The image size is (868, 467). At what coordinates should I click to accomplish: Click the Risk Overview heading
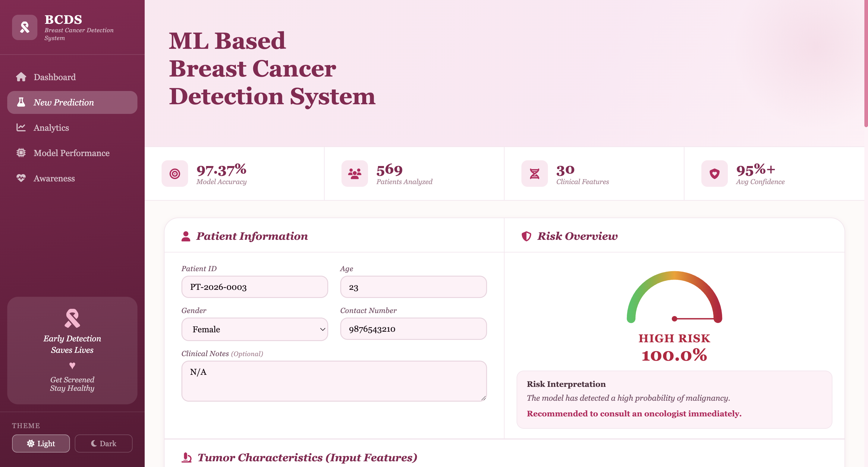pyautogui.click(x=577, y=236)
